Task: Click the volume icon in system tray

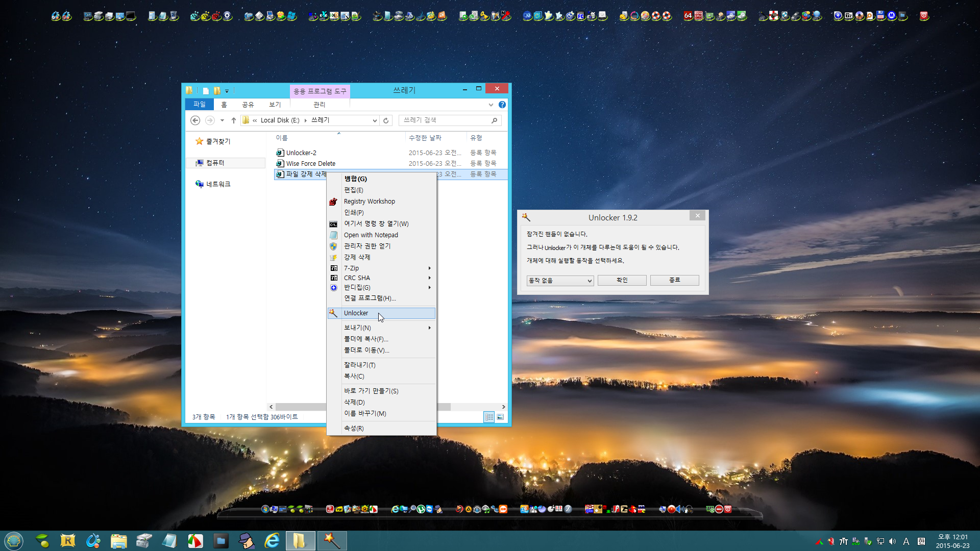Action: coord(893,542)
